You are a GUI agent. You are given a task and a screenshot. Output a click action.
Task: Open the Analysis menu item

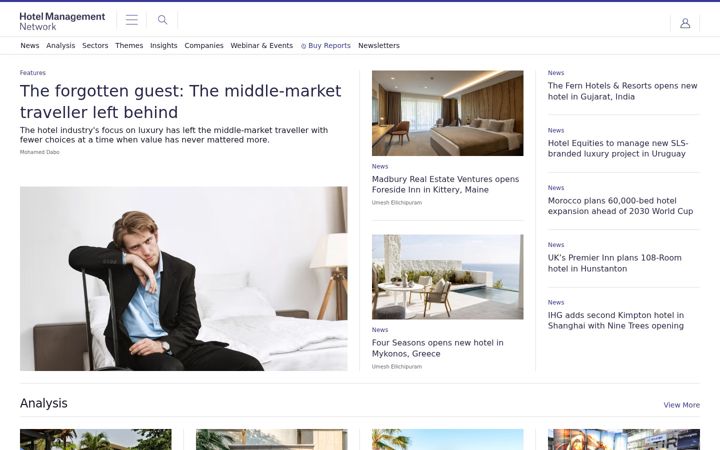(x=61, y=45)
